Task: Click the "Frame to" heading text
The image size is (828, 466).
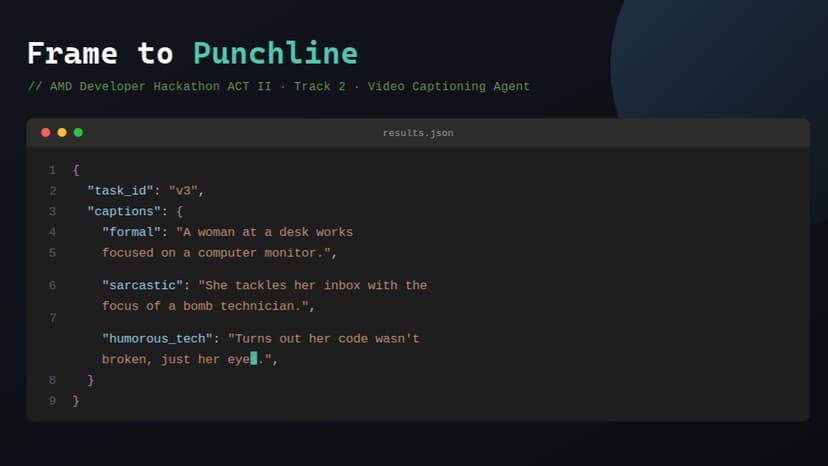Action: pos(100,53)
